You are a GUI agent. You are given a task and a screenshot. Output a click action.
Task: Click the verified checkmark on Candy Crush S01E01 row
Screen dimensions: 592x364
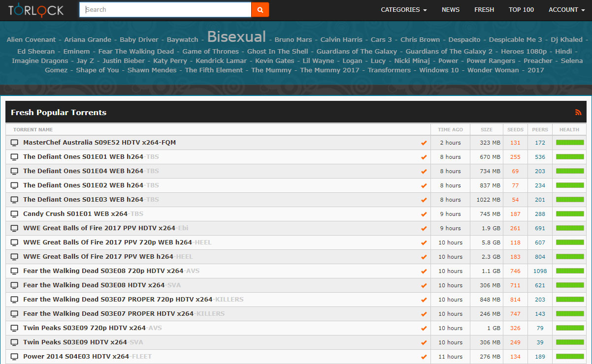tap(424, 214)
